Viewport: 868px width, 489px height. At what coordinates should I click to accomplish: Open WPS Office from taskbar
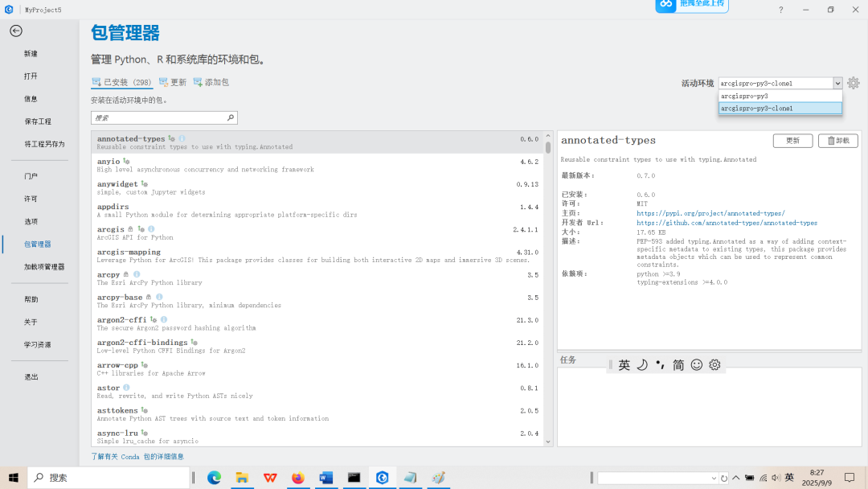270,478
